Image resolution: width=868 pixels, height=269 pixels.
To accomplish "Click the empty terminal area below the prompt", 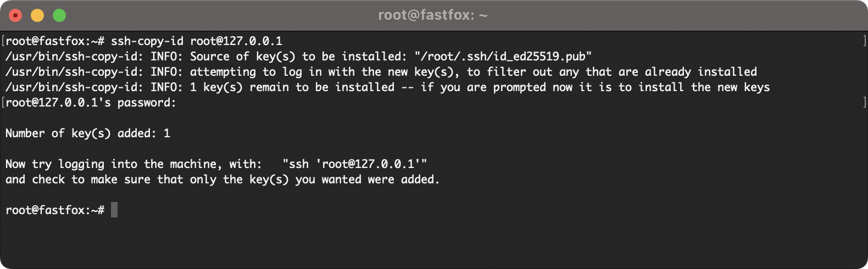I will pyautogui.click(x=434, y=242).
